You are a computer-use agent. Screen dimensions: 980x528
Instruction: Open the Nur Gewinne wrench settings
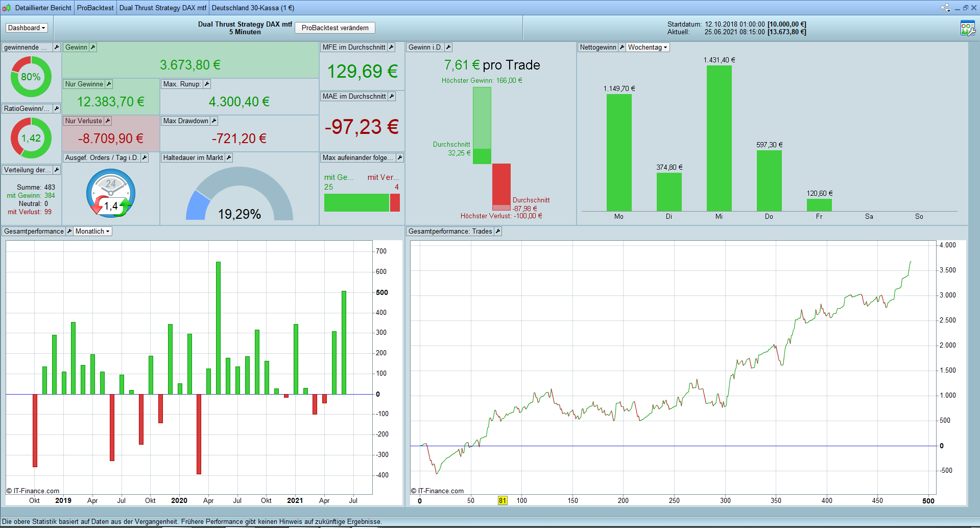[x=109, y=84]
